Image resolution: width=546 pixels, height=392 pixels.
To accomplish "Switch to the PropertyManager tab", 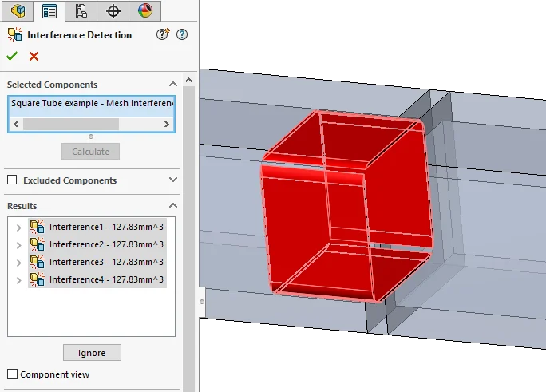I will click(x=49, y=11).
